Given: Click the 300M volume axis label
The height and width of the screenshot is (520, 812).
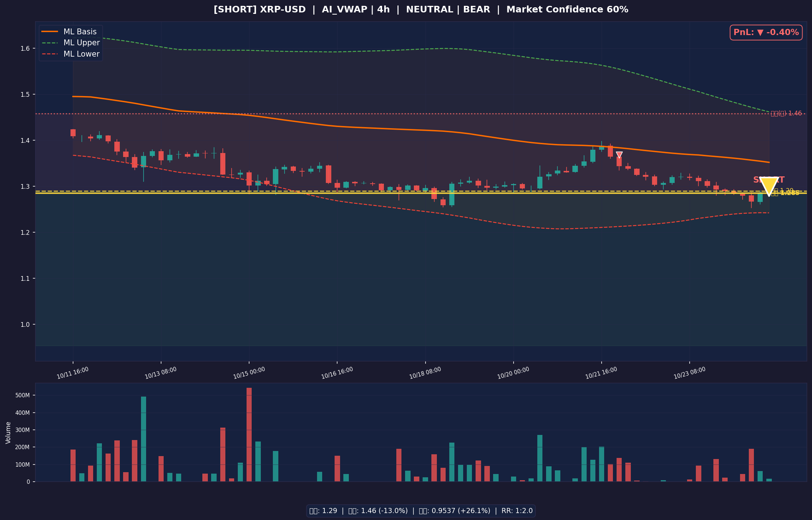Looking at the screenshot, I should click(x=23, y=430).
